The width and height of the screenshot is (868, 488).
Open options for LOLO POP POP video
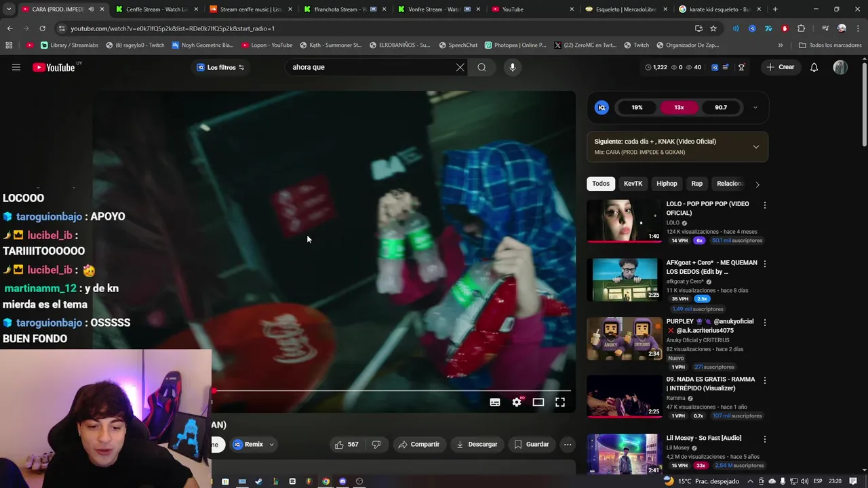tap(765, 205)
